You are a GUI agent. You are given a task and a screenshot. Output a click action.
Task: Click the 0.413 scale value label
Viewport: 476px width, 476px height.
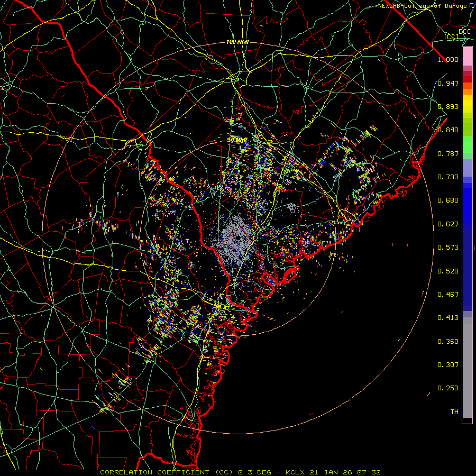[x=448, y=318]
